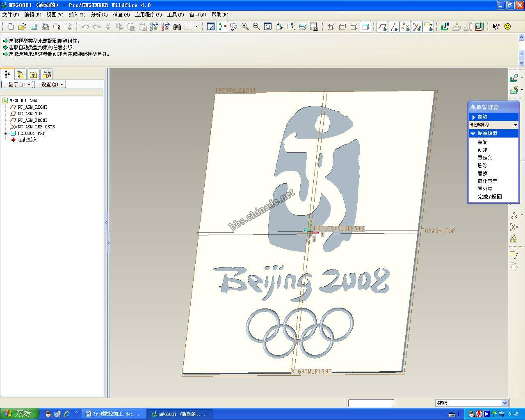Open the view manager icon
This screenshot has height=420, width=525.
314,27
